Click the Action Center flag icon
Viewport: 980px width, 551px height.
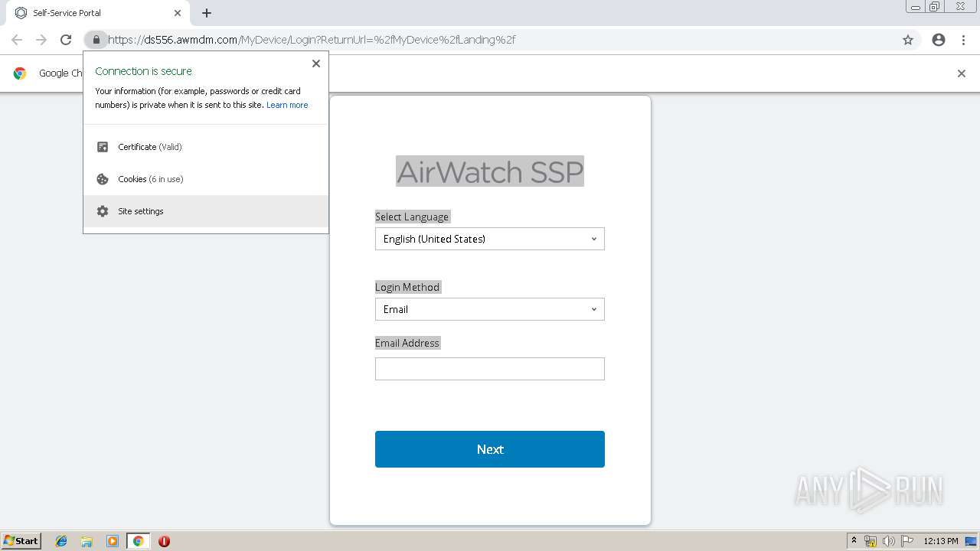(x=907, y=541)
